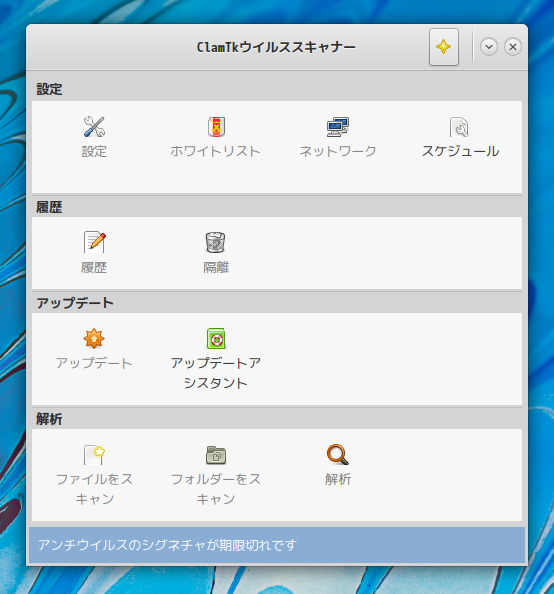Open the 設定 wrench and screwdriver icon

click(x=94, y=127)
